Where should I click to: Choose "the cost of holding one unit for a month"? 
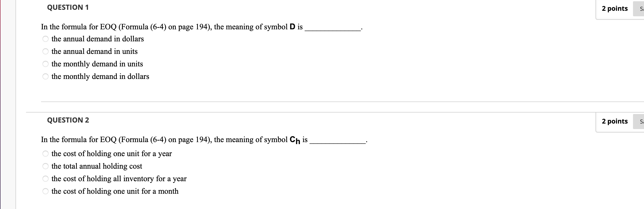(x=45, y=191)
